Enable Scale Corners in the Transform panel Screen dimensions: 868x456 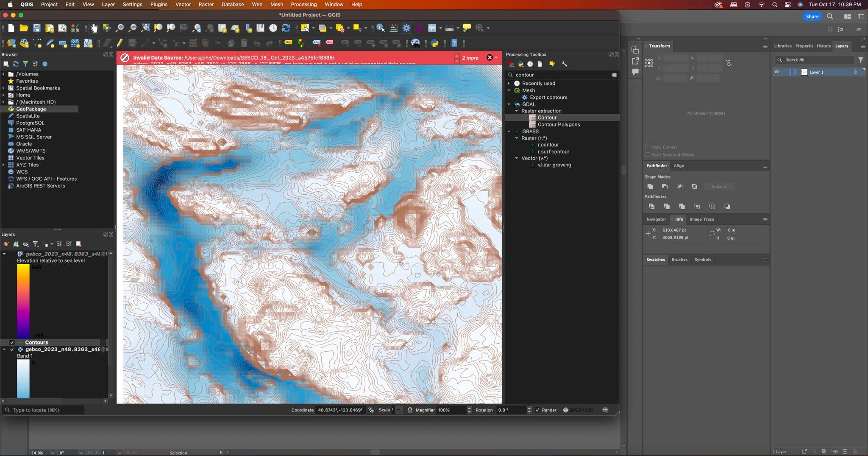click(648, 147)
